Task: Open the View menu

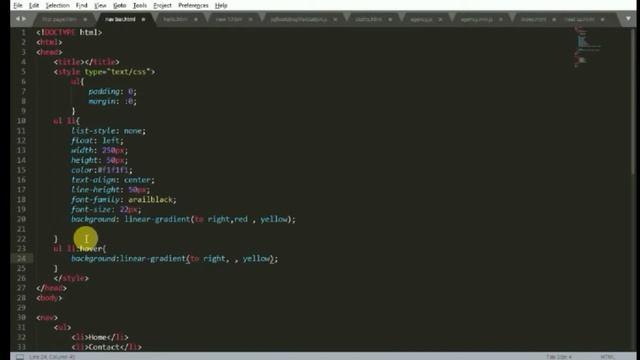Action: (x=100, y=5)
